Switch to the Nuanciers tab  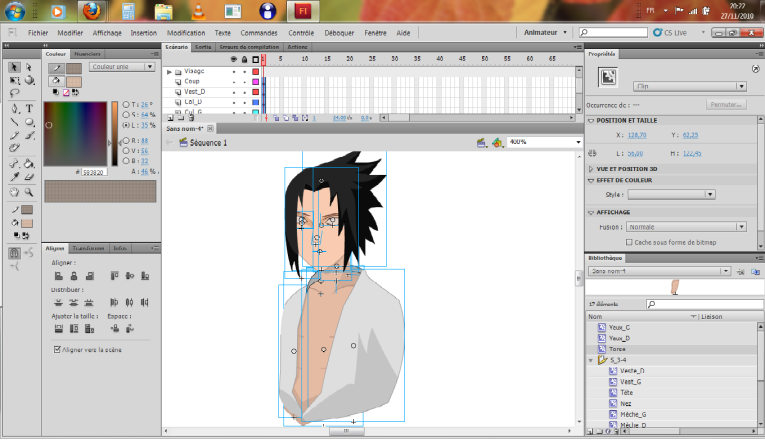pyautogui.click(x=87, y=54)
